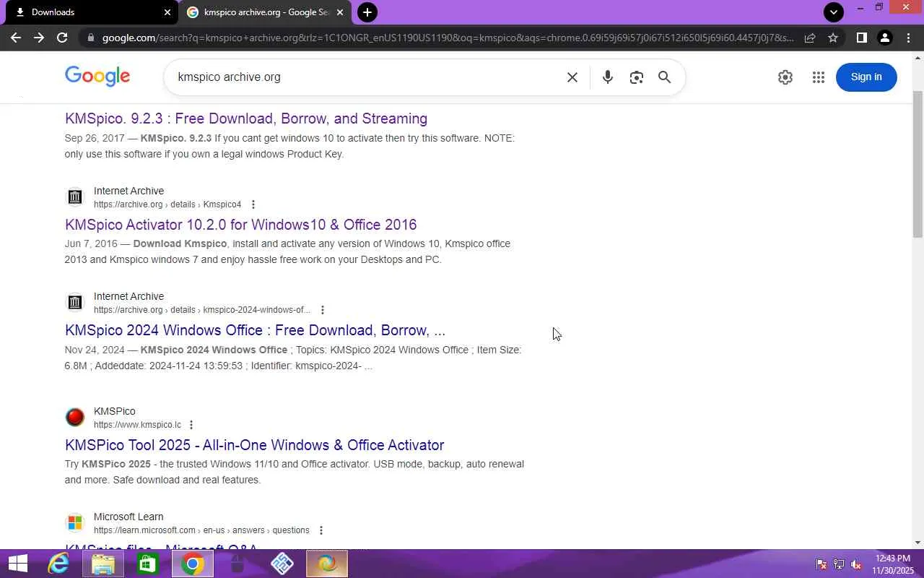Click the "Nov 24, 2024" snippet date
The width and height of the screenshot is (924, 578).
pos(95,350)
